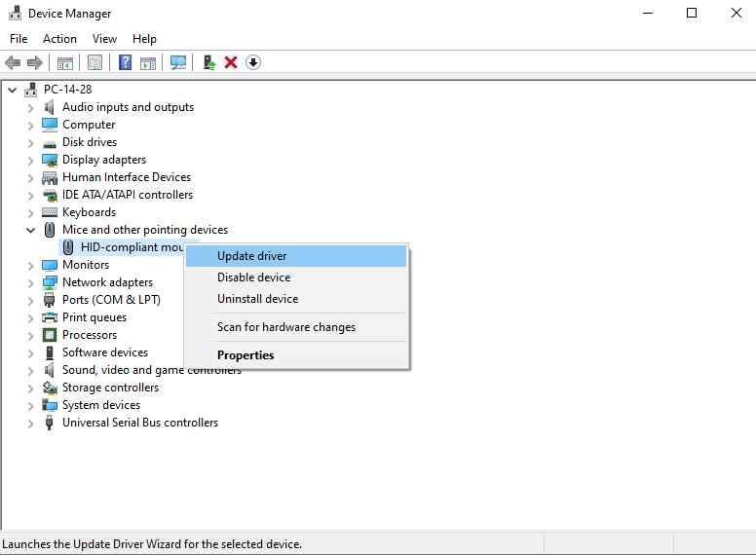756x555 pixels.
Task: Select the Human Interface Devices label
Action: point(127,177)
